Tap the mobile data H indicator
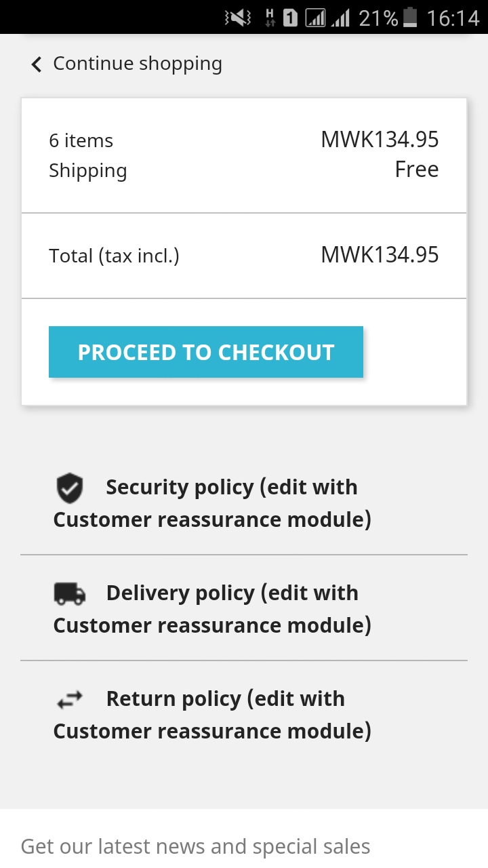The width and height of the screenshot is (488, 868). tap(270, 18)
